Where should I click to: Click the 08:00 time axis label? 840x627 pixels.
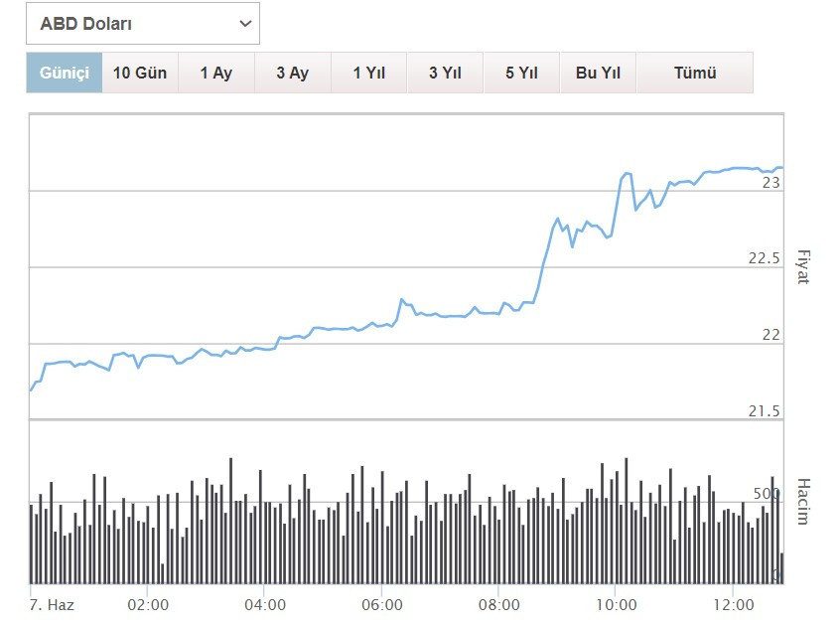(x=498, y=604)
